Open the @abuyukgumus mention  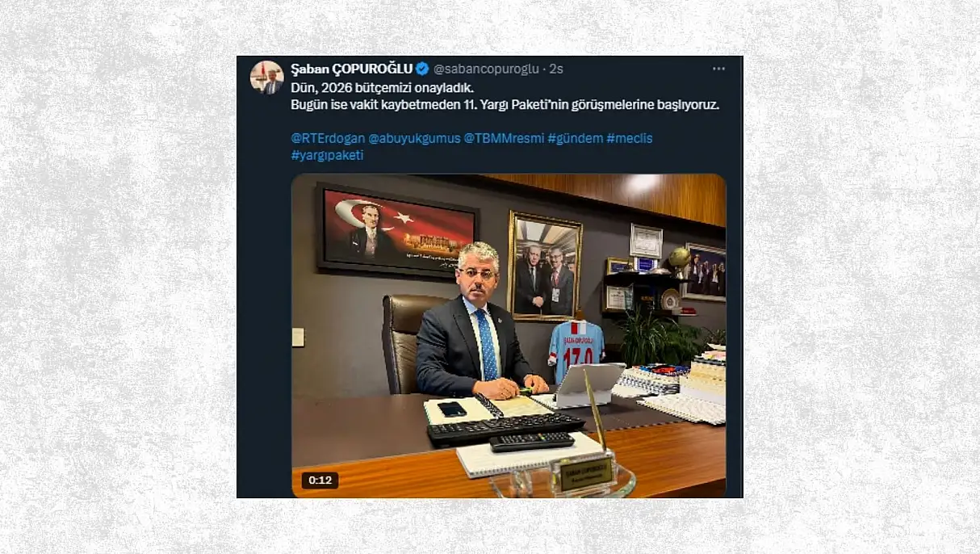pos(414,138)
